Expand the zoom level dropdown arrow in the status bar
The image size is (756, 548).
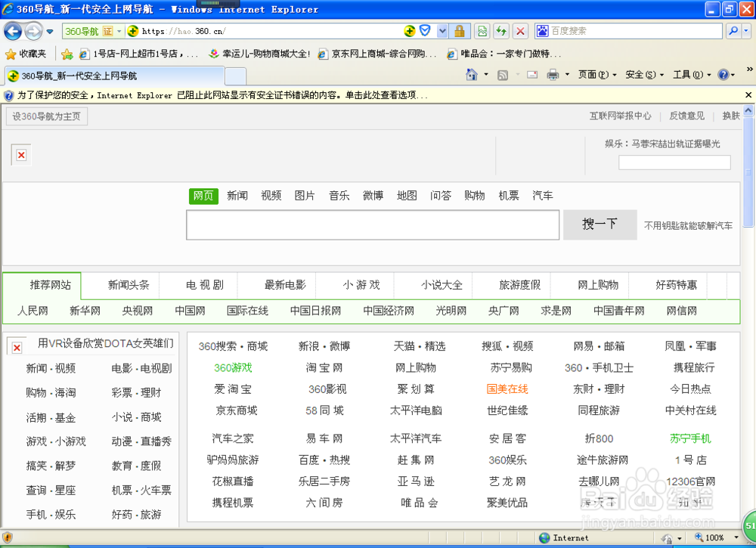pyautogui.click(x=736, y=538)
